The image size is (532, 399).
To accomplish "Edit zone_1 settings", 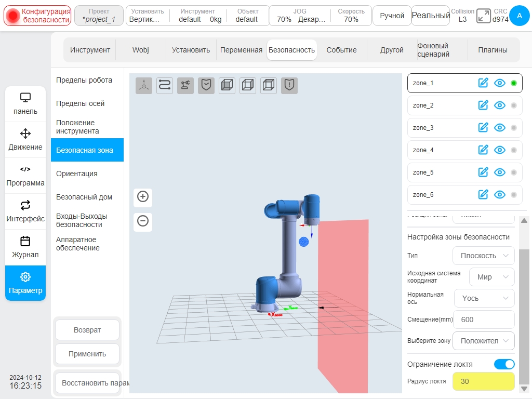I will pyautogui.click(x=483, y=83).
